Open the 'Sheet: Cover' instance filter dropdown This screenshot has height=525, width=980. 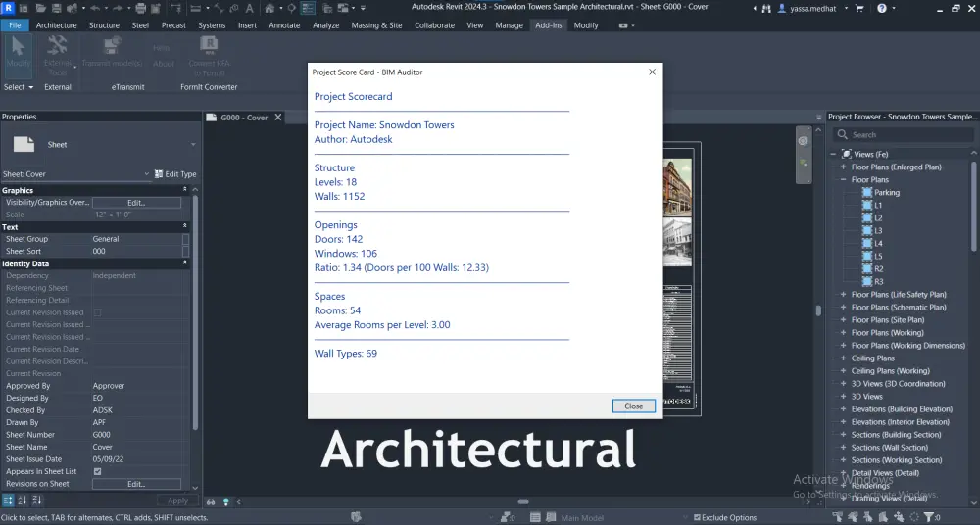[x=146, y=174]
